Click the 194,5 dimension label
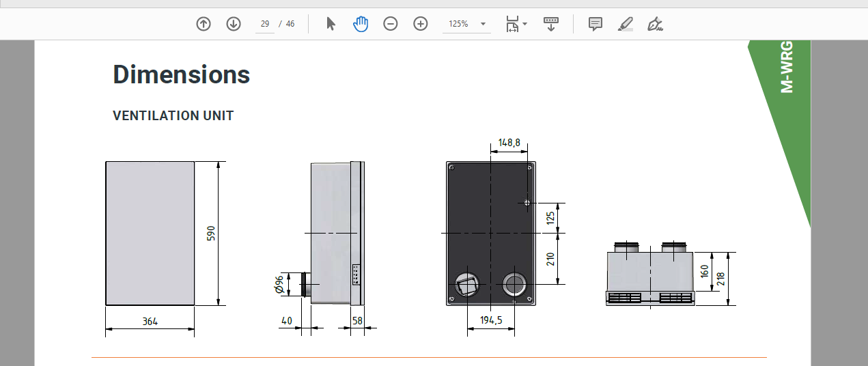This screenshot has height=366, width=868. [490, 320]
